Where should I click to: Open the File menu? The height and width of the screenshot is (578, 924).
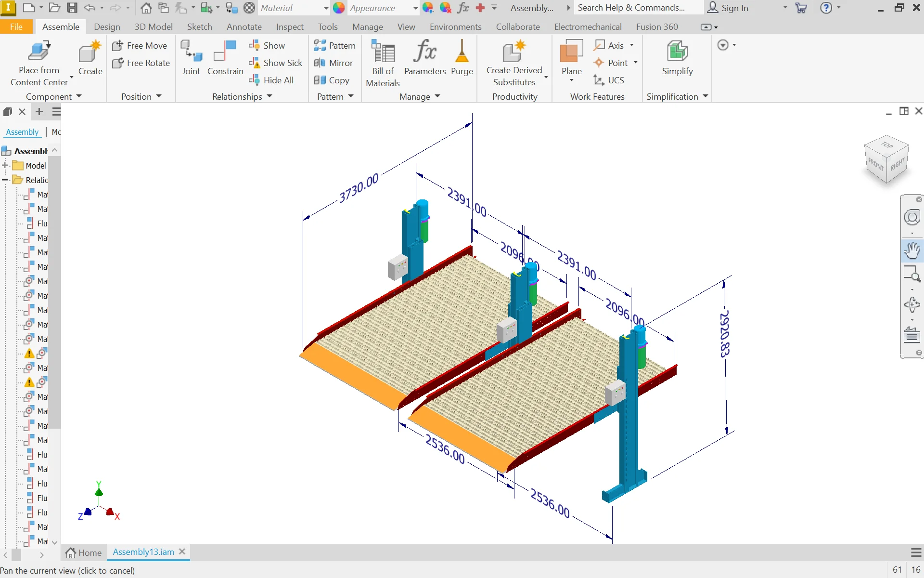click(x=16, y=27)
